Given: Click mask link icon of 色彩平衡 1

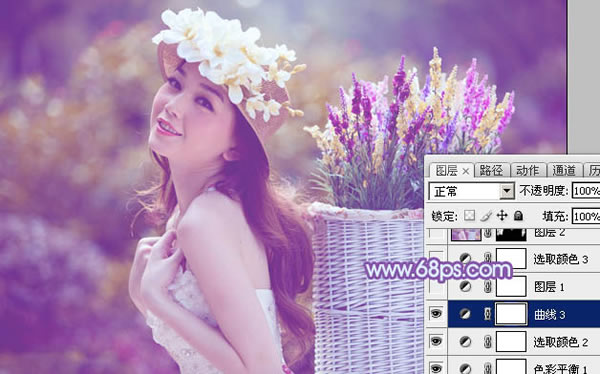Looking at the screenshot, I should [x=488, y=368].
